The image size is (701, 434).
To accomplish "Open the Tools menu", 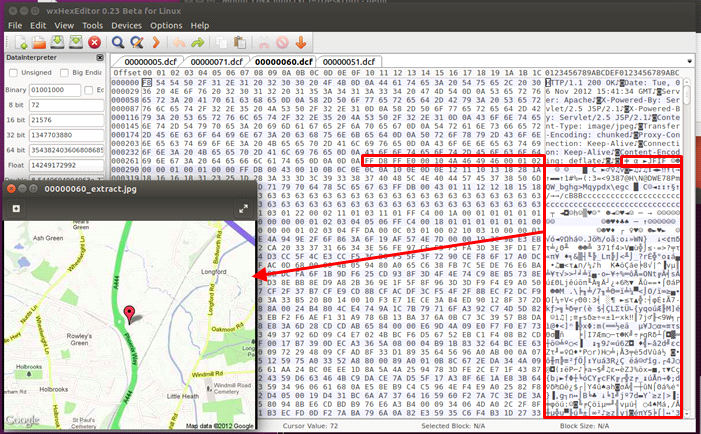I will pos(92,23).
